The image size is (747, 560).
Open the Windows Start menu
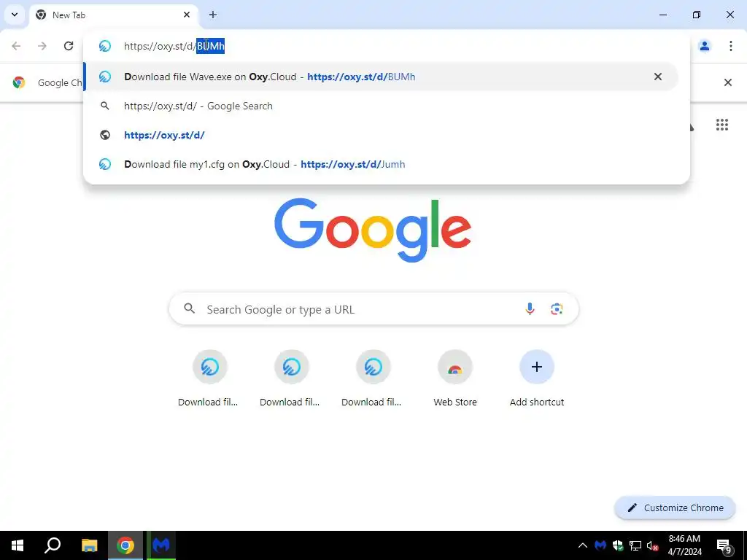point(18,545)
